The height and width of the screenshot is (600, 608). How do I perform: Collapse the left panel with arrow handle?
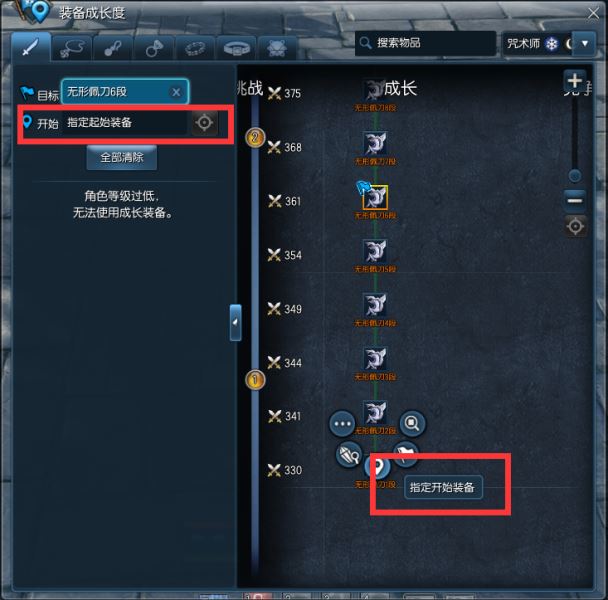click(235, 322)
